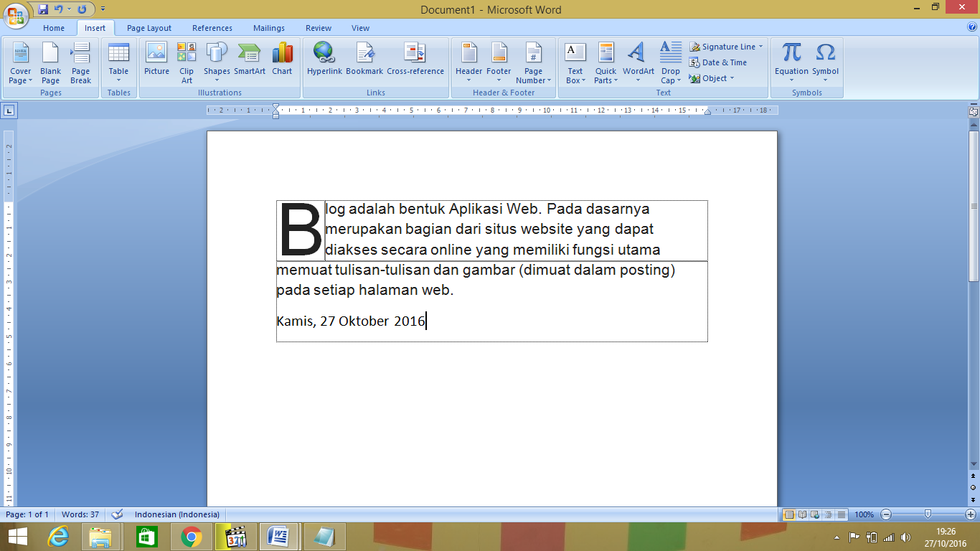Open the media player taskbar icon
Image resolution: width=980 pixels, height=551 pixels.
tap(235, 537)
